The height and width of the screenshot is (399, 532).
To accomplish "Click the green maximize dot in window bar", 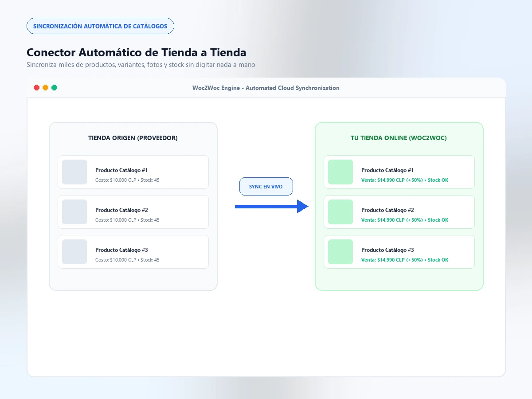I will coord(55,88).
